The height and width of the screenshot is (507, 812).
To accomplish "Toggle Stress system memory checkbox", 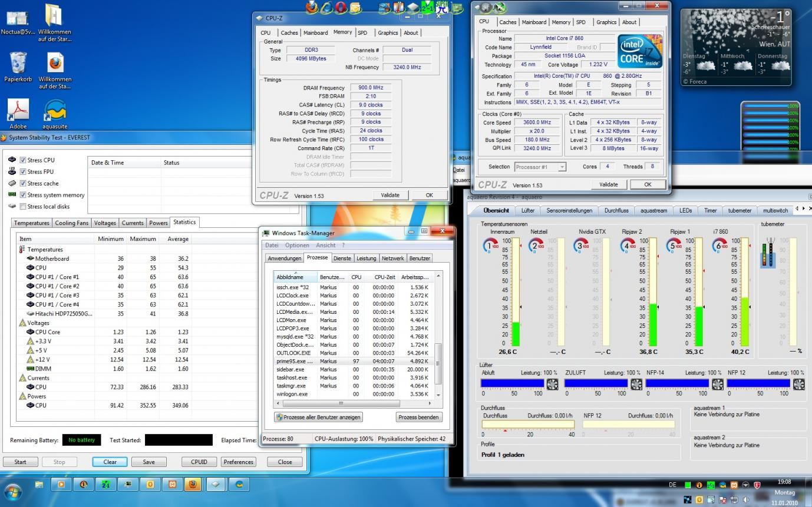I will click(22, 195).
